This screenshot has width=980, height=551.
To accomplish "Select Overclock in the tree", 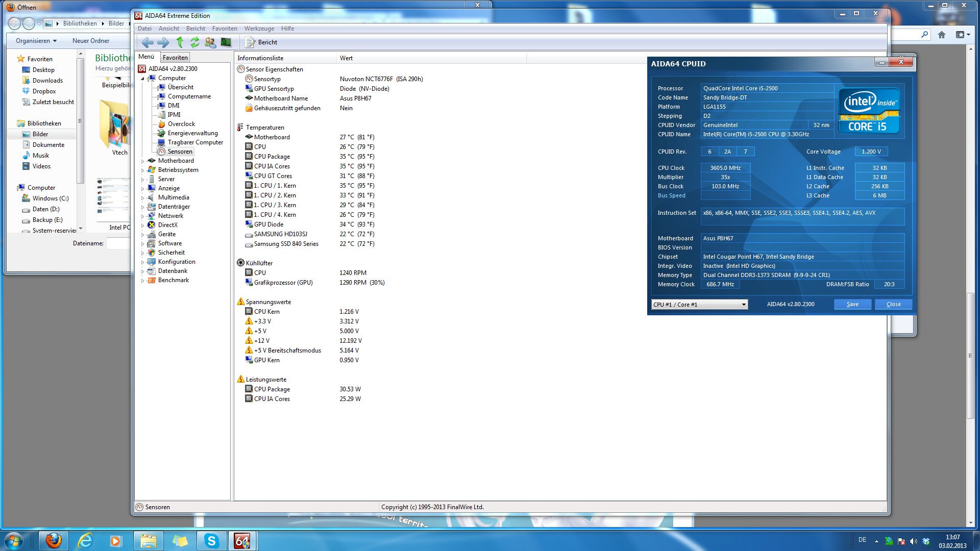I will (181, 124).
